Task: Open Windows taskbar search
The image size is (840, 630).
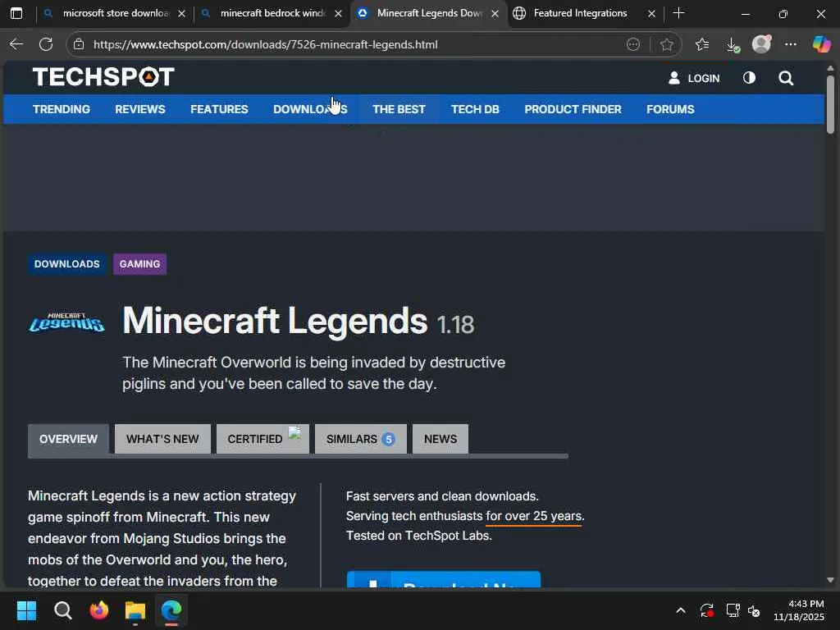Action: coord(62,610)
